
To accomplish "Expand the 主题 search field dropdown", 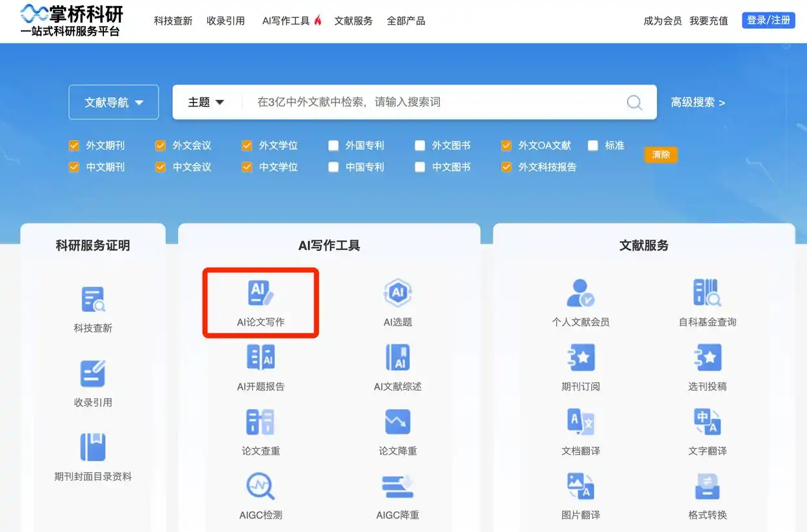I will pyautogui.click(x=205, y=102).
